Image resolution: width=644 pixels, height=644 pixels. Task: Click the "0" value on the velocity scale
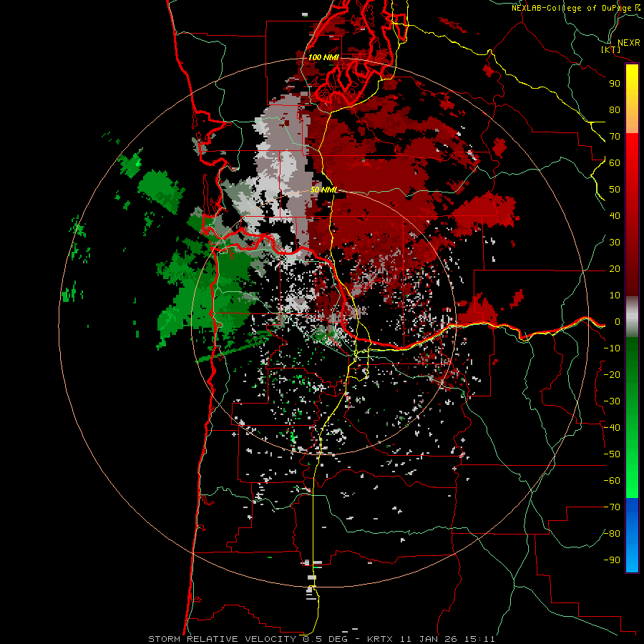coord(618,321)
